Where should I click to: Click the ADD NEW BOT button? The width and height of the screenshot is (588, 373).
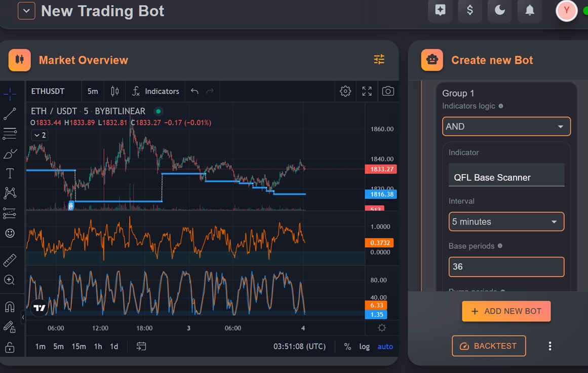[x=506, y=311]
